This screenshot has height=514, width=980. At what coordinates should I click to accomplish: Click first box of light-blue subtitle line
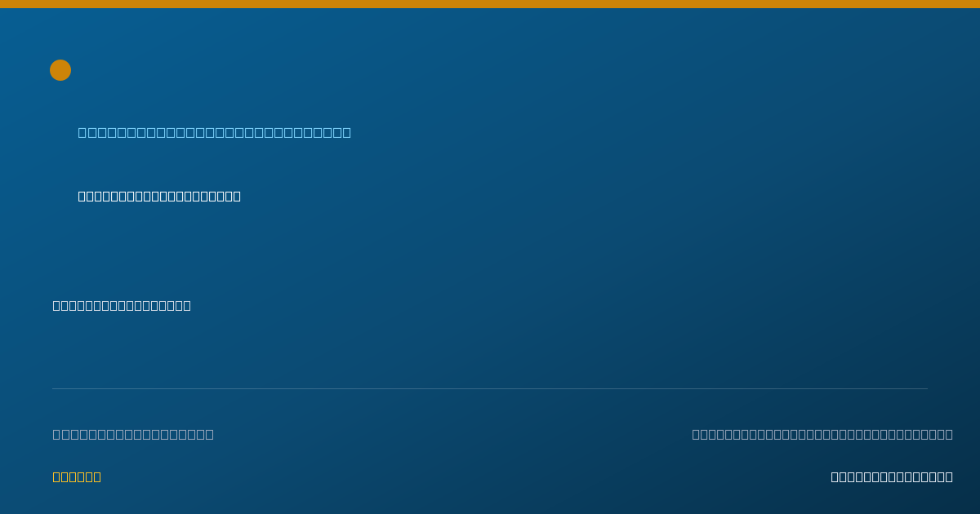(82, 132)
